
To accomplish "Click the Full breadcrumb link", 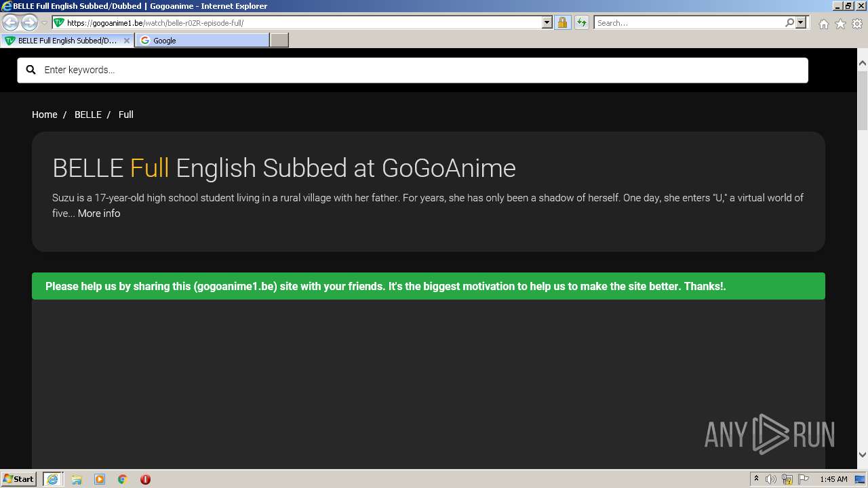I will tap(126, 115).
